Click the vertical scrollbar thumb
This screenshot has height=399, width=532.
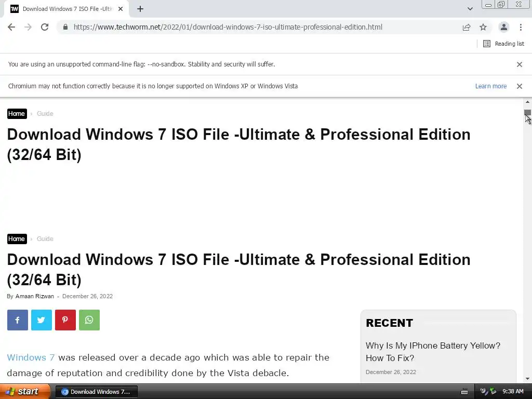pyautogui.click(x=527, y=113)
